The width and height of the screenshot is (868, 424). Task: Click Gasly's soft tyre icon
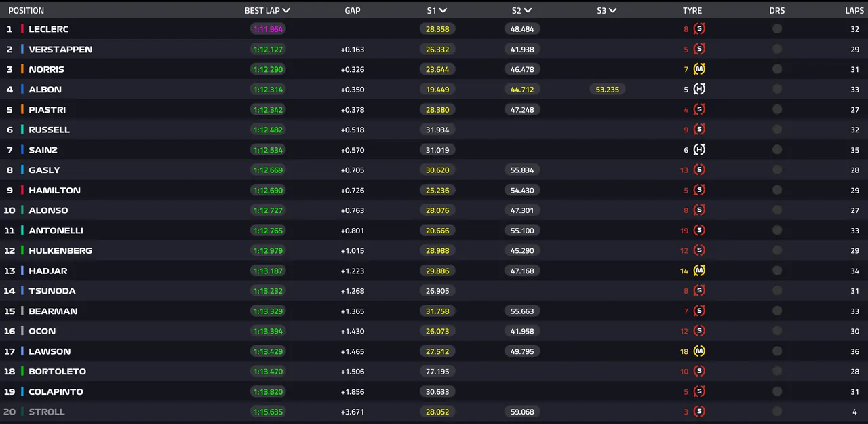699,170
